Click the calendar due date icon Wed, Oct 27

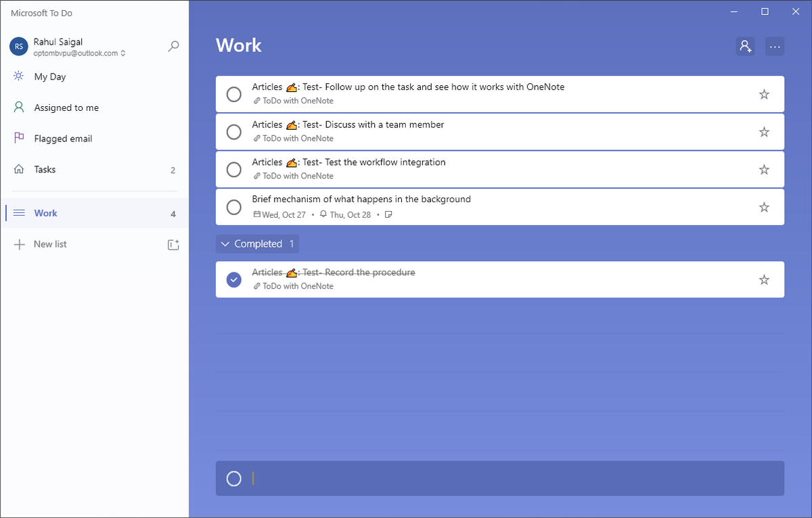tap(256, 214)
